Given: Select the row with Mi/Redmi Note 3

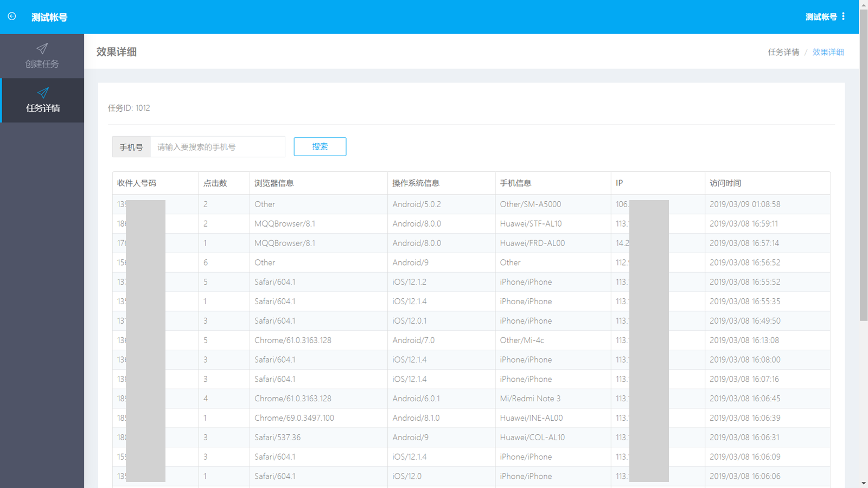Looking at the screenshot, I should [530, 399].
